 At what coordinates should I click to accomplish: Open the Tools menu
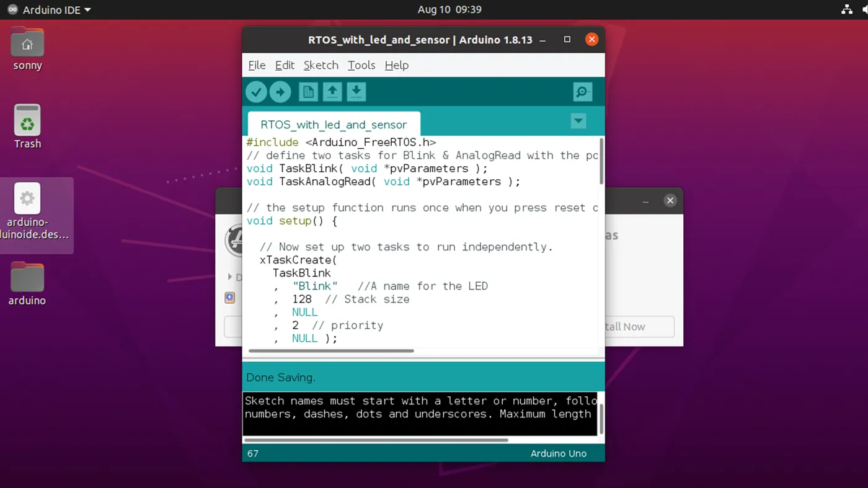click(x=361, y=65)
